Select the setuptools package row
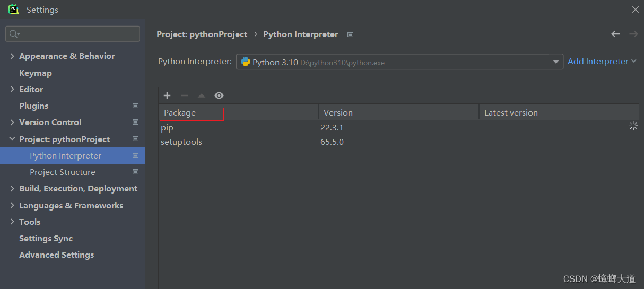644x289 pixels. [x=398, y=142]
